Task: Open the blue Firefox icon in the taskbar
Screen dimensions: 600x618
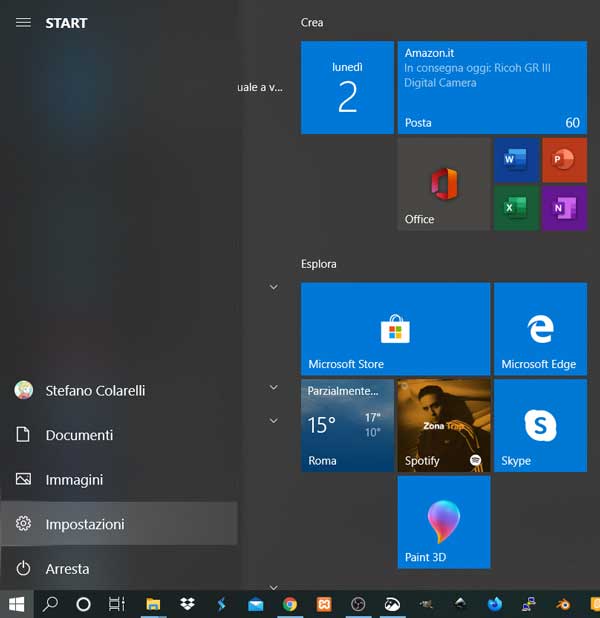Action: [x=494, y=604]
